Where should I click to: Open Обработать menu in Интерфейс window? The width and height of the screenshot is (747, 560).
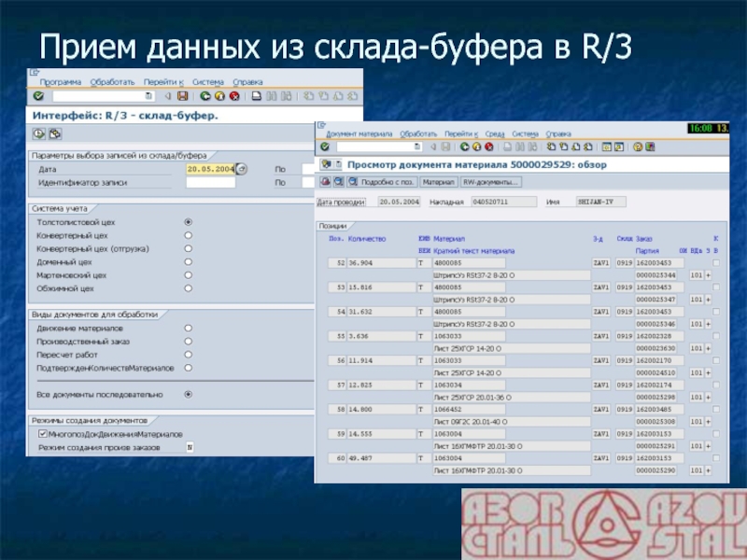click(x=112, y=82)
